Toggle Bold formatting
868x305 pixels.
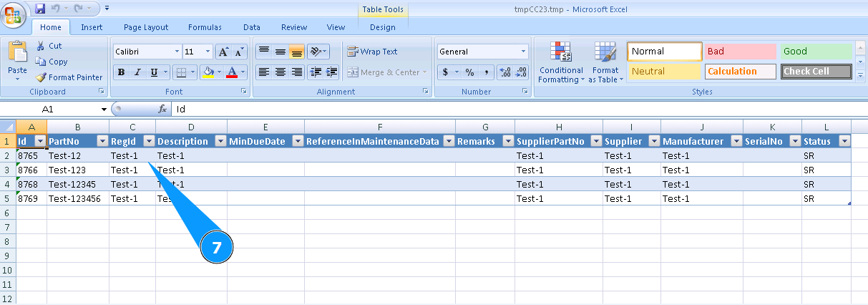[122, 72]
